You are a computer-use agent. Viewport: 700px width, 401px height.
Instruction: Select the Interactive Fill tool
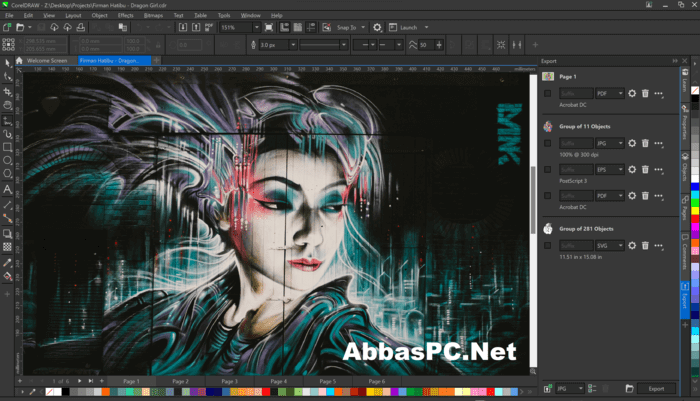pos(8,276)
